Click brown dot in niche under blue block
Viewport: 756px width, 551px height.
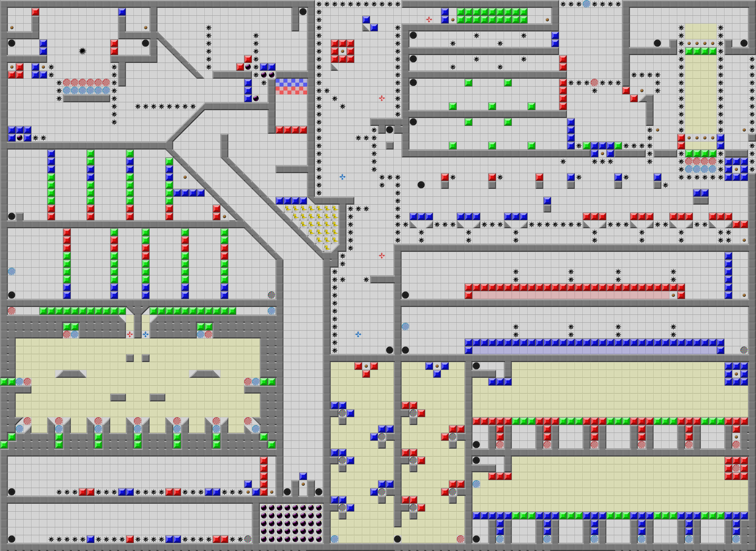303,484
